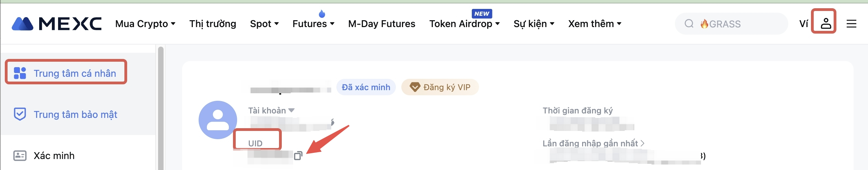Click the search magnifier icon
This screenshot has height=170, width=868.
(x=689, y=24)
